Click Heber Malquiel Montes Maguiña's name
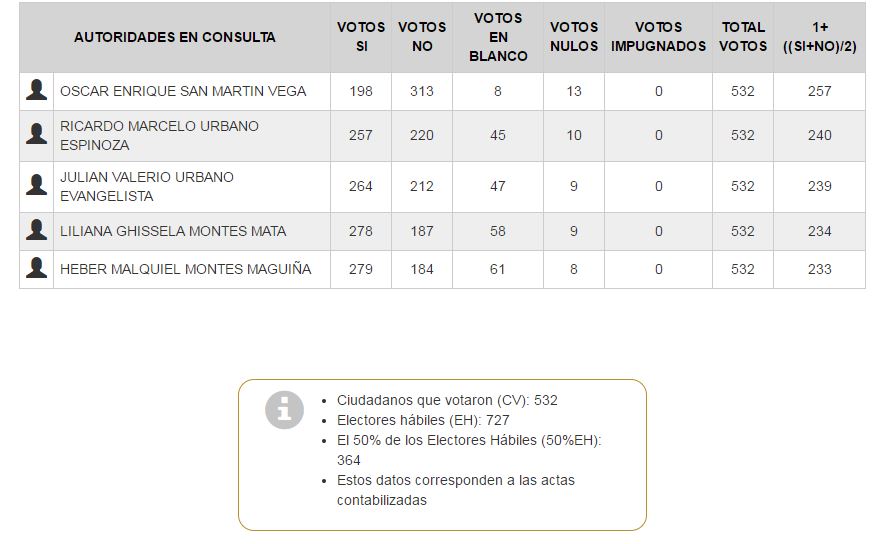The image size is (875, 544). point(185,269)
